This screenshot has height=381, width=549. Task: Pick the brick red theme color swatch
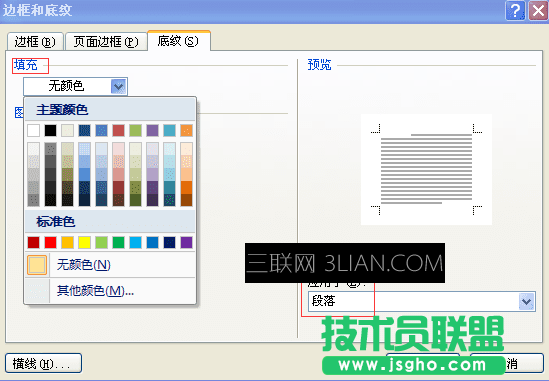[x=118, y=131]
